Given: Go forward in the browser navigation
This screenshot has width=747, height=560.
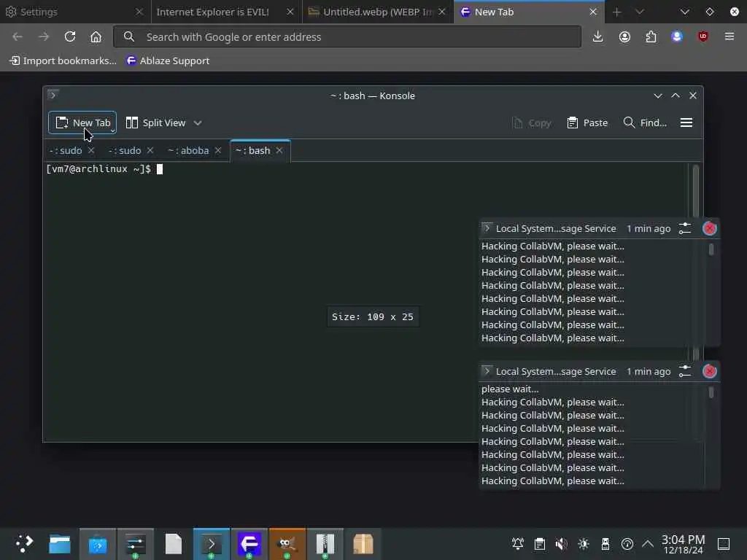Looking at the screenshot, I should (x=44, y=36).
